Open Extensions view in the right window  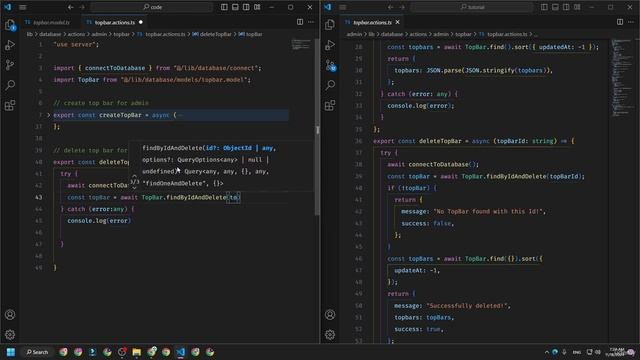[330, 105]
